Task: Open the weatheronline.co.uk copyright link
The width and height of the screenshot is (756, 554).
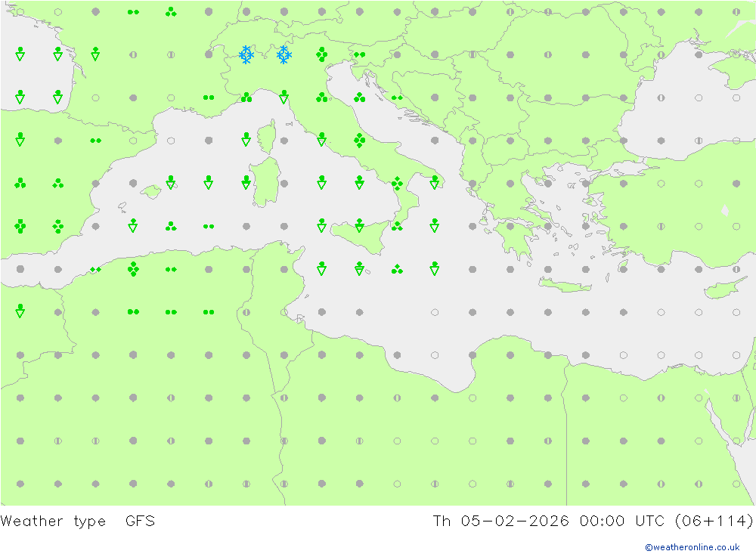Action: point(692,547)
